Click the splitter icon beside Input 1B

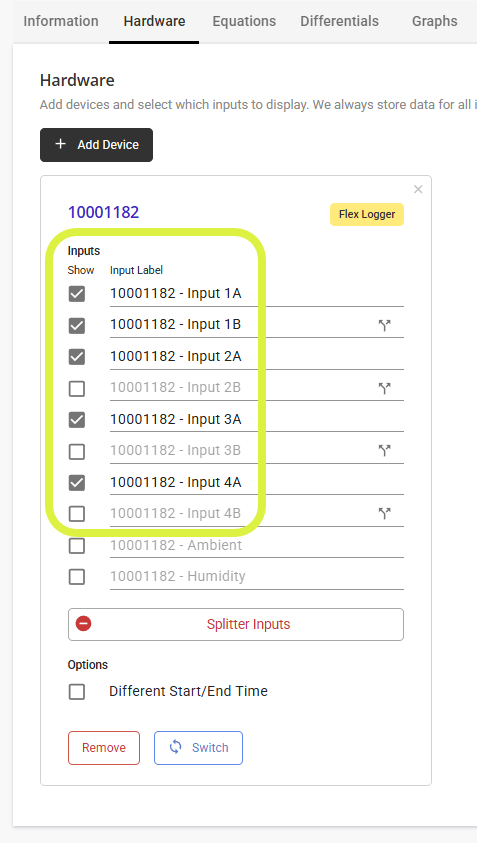click(384, 325)
